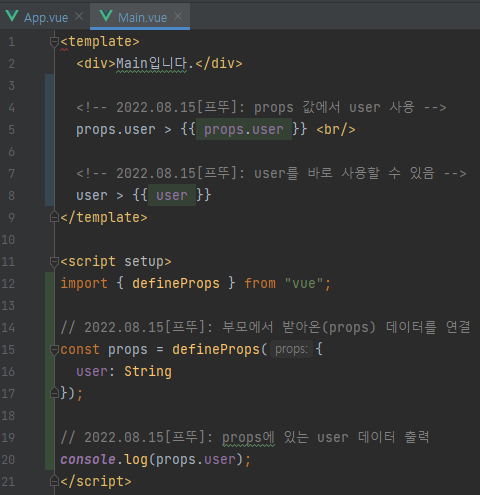Click the comment on line 4 about props
The image size is (480, 495).
point(261,107)
